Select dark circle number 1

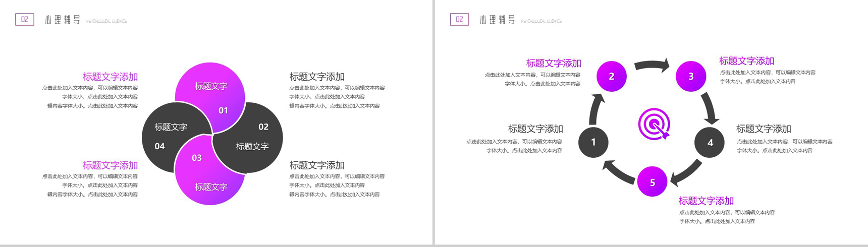[593, 142]
